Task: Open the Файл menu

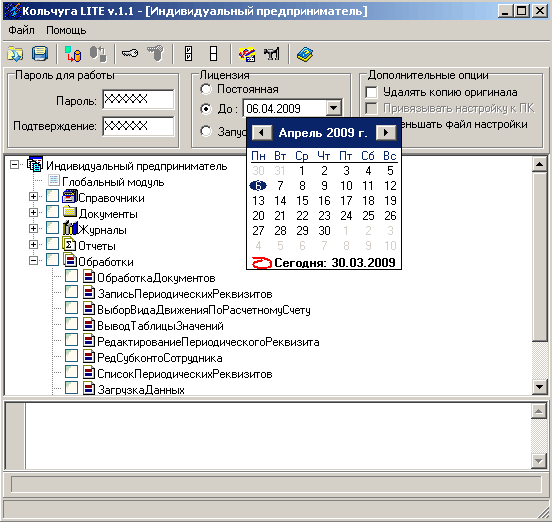Action: click(21, 30)
